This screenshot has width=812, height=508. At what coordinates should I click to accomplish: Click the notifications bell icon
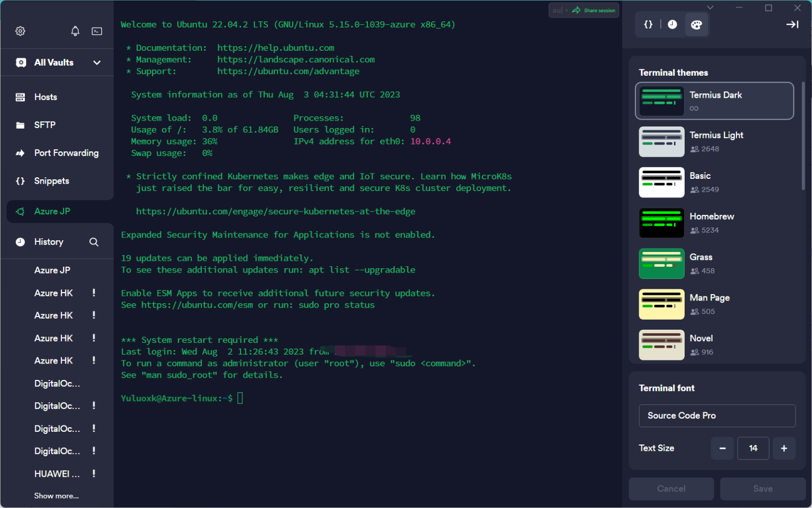(x=75, y=31)
